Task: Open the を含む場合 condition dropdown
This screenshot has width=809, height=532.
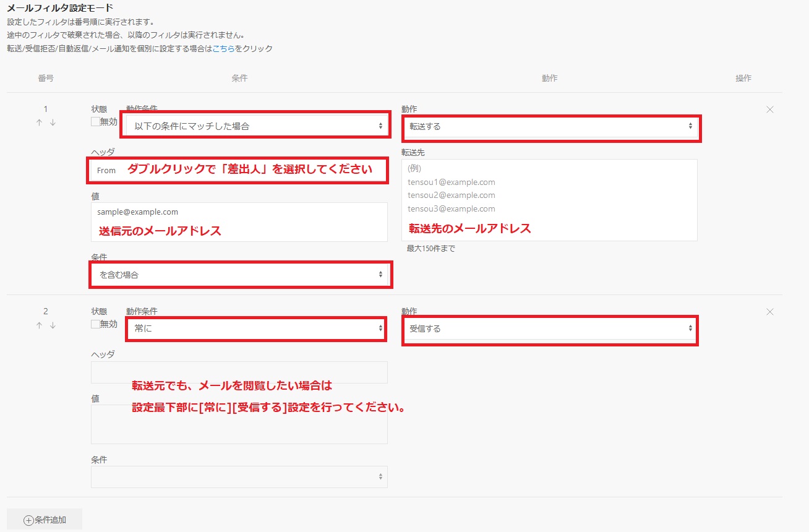Action: [x=239, y=275]
